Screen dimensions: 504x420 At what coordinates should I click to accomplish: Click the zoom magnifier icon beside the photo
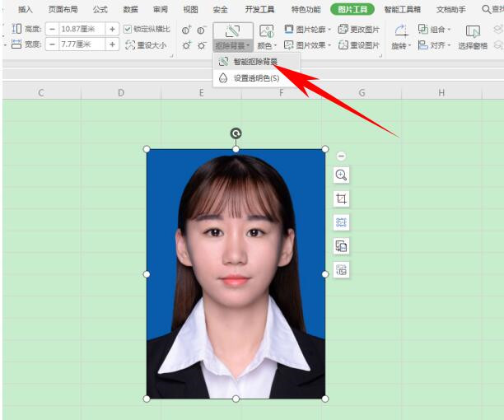341,175
